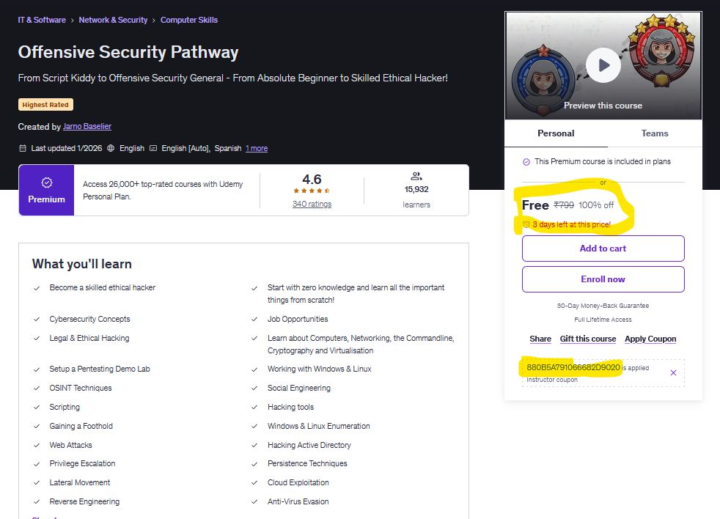This screenshot has width=720, height=519.
Task: Click the 'Cybersecurity Concepts' item
Action: pos(90,319)
